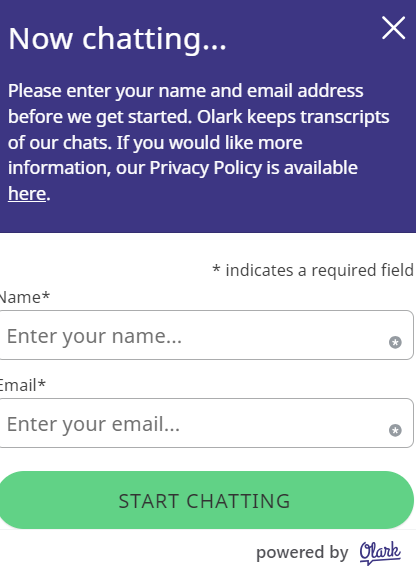Screen dimensions: 416x566
Task: Click the required asterisk icon in name field
Action: pyautogui.click(x=395, y=342)
